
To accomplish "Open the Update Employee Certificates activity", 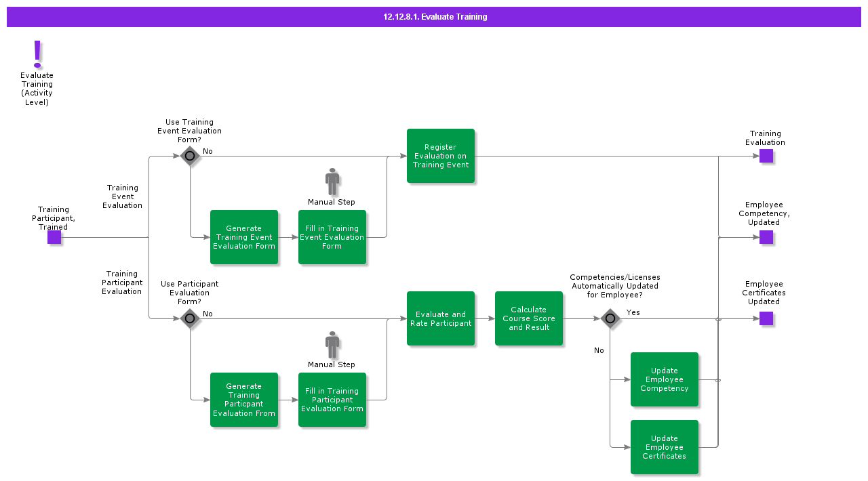I will [665, 447].
